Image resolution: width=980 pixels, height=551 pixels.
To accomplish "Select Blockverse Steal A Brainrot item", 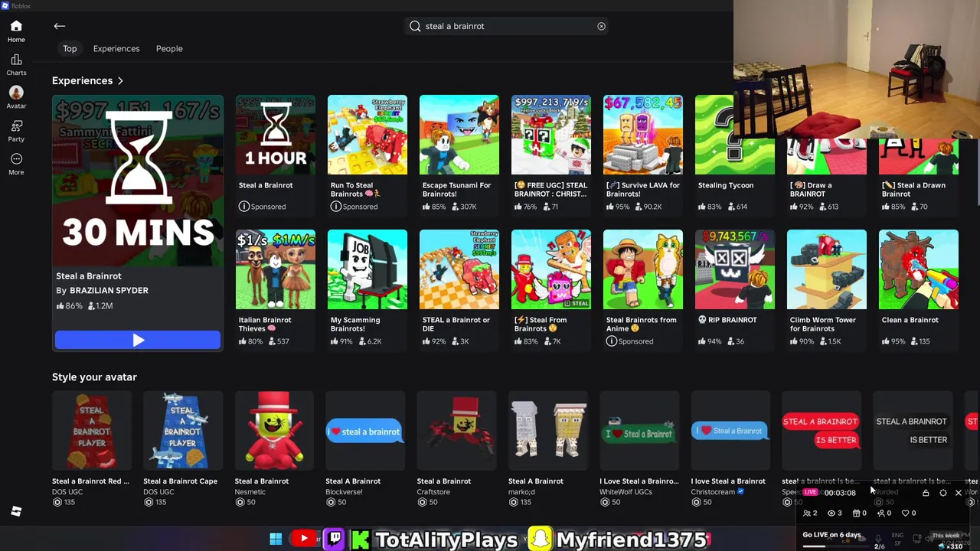I will (x=365, y=431).
